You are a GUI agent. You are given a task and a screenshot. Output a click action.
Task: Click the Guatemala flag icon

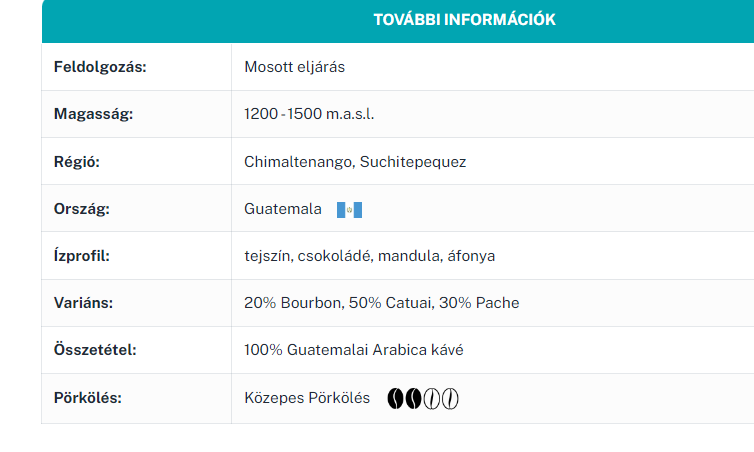coord(349,210)
